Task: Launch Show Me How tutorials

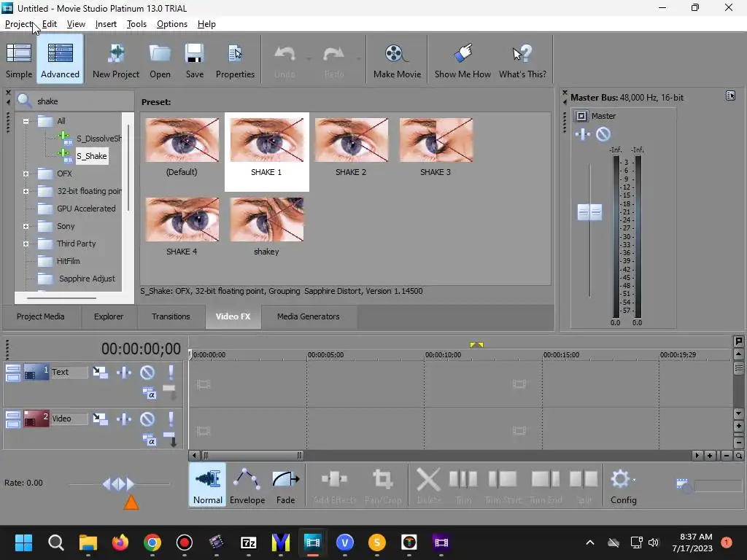Action: tap(462, 60)
